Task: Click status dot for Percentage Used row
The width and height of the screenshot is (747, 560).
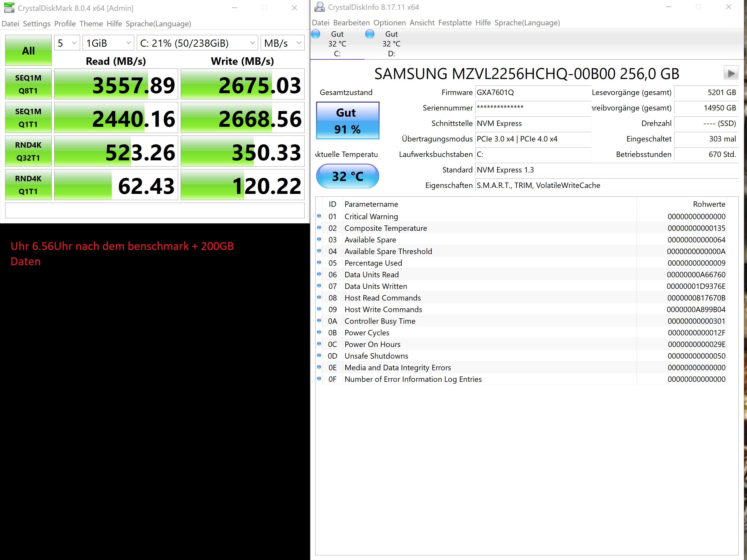Action: click(319, 262)
